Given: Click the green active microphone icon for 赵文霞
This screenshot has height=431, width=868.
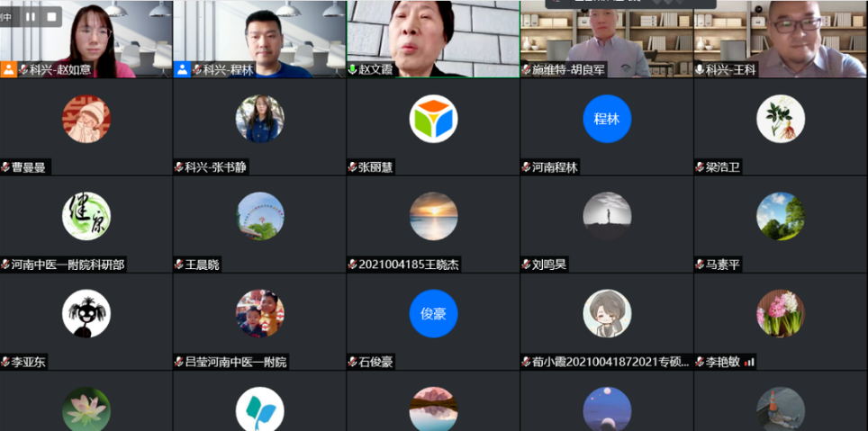Looking at the screenshot, I should pyautogui.click(x=352, y=69).
